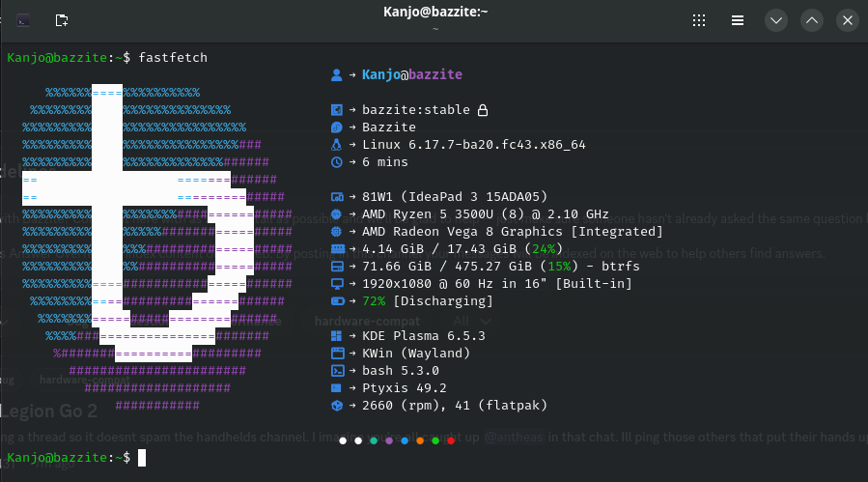Click the disk icon beside 71.66 GiB
Viewport: 868px width, 482px height.
(337, 267)
